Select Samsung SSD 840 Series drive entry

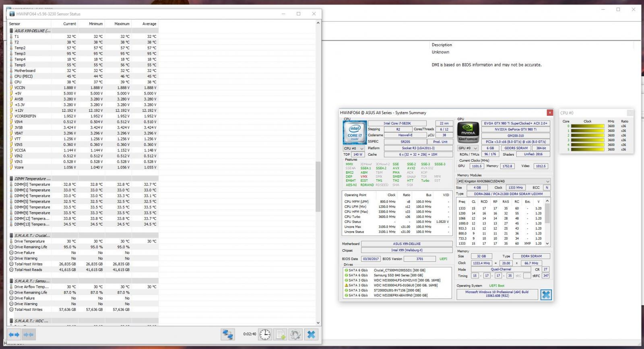point(398,275)
